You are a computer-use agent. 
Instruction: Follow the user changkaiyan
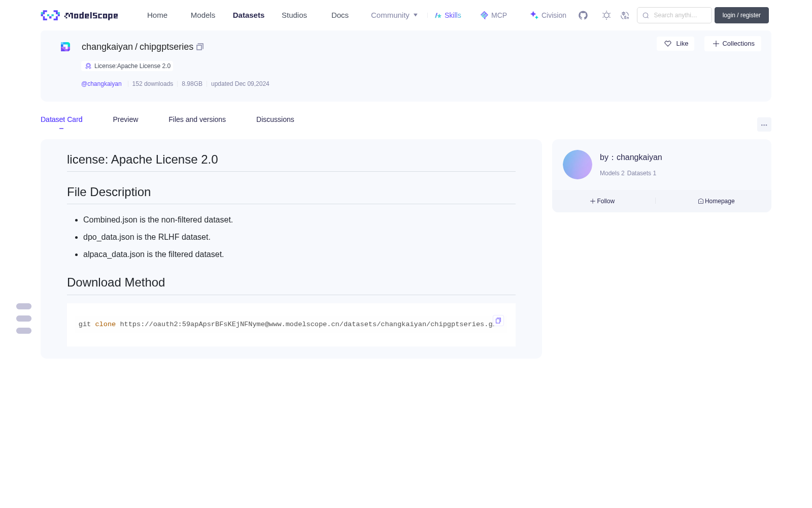(602, 201)
